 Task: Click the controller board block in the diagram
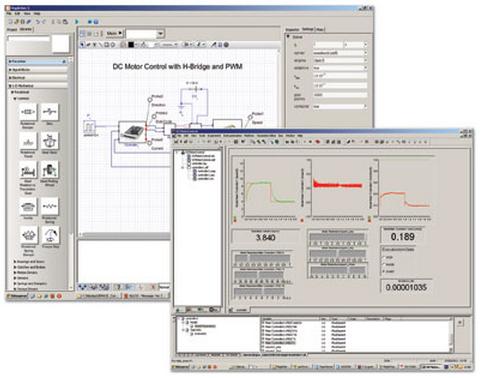pyautogui.click(x=132, y=132)
